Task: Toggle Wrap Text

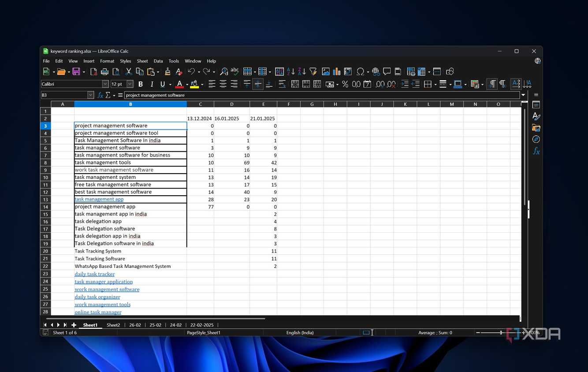Action: pyautogui.click(x=282, y=84)
